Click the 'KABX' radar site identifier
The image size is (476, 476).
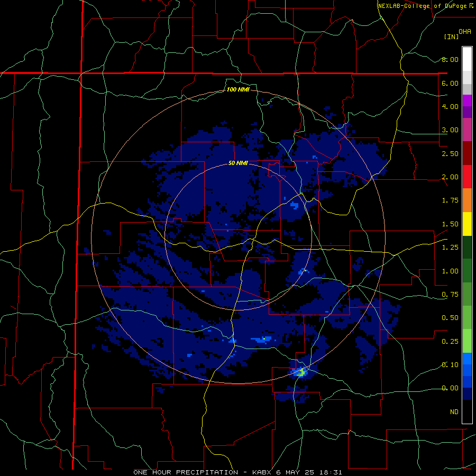coord(263,472)
